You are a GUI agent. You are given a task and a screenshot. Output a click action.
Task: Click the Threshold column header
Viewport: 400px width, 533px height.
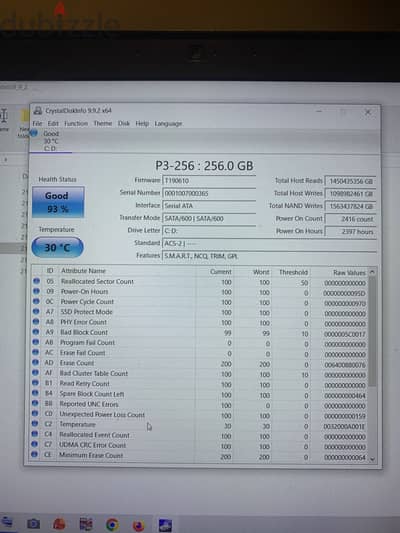[x=293, y=272]
